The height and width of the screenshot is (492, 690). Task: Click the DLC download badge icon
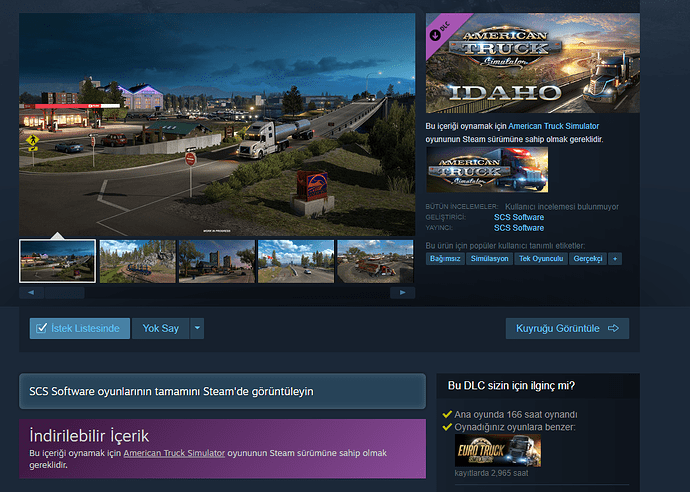click(x=435, y=35)
